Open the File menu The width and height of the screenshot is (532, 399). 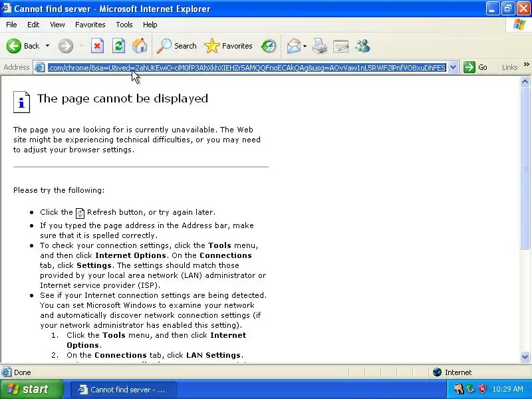pyautogui.click(x=11, y=25)
